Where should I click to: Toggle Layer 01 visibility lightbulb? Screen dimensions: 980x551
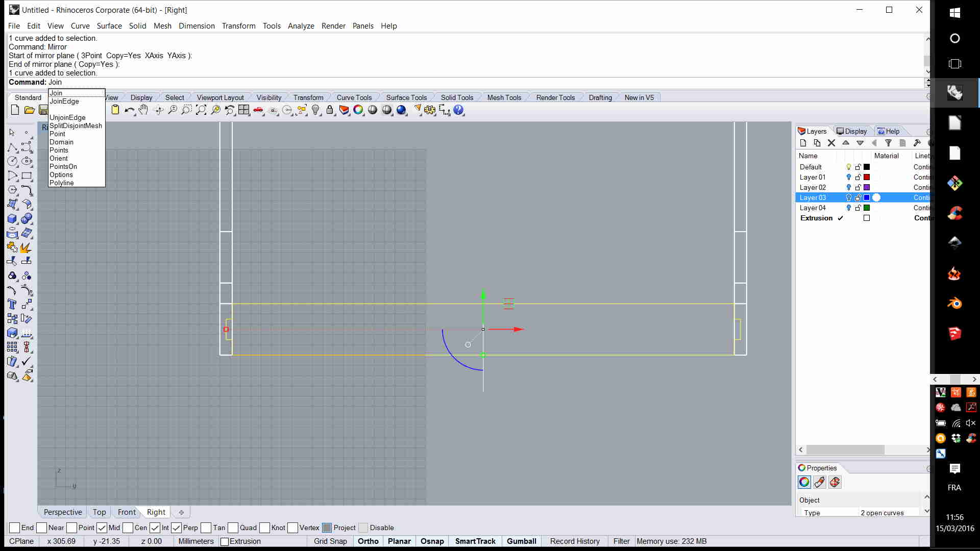click(849, 177)
